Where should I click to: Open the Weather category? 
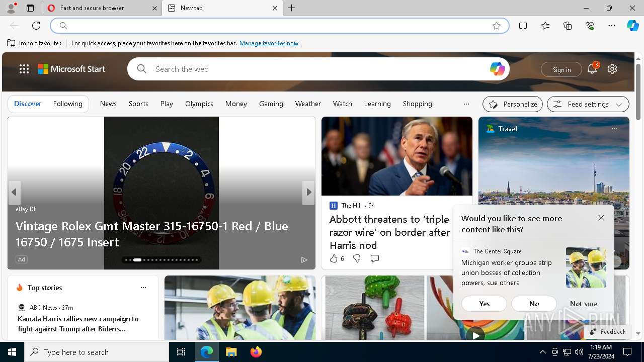308,104
